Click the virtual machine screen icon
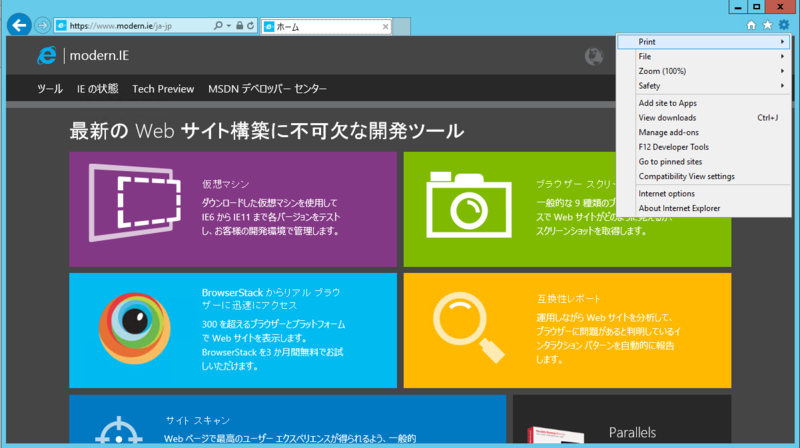The width and height of the screenshot is (800, 448). click(135, 203)
